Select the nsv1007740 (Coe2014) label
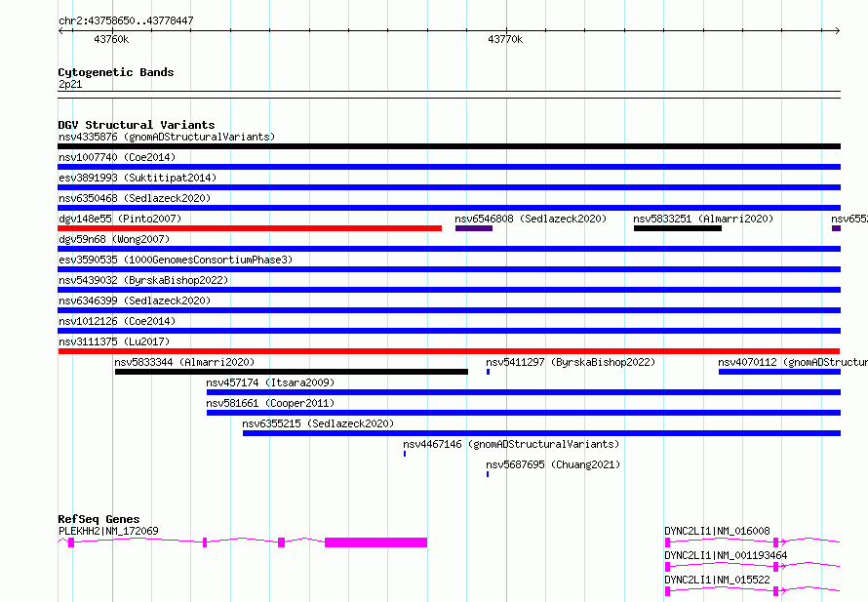Screen dimensions: 868x602 point(117,157)
